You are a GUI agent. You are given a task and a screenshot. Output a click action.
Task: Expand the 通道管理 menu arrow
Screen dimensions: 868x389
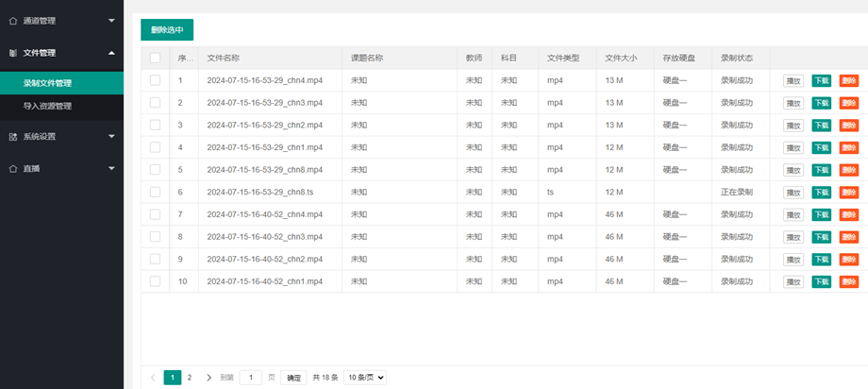tap(111, 20)
